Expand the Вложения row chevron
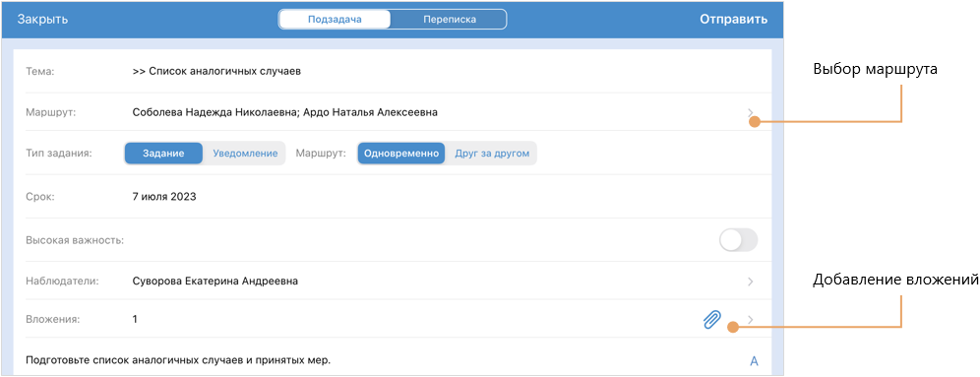980x377 pixels. click(x=750, y=320)
